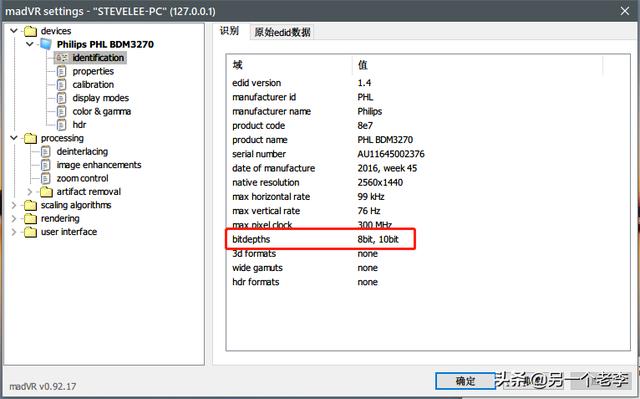The height and width of the screenshot is (399, 640).
Task: Click the calibration page icon
Action: 61,85
